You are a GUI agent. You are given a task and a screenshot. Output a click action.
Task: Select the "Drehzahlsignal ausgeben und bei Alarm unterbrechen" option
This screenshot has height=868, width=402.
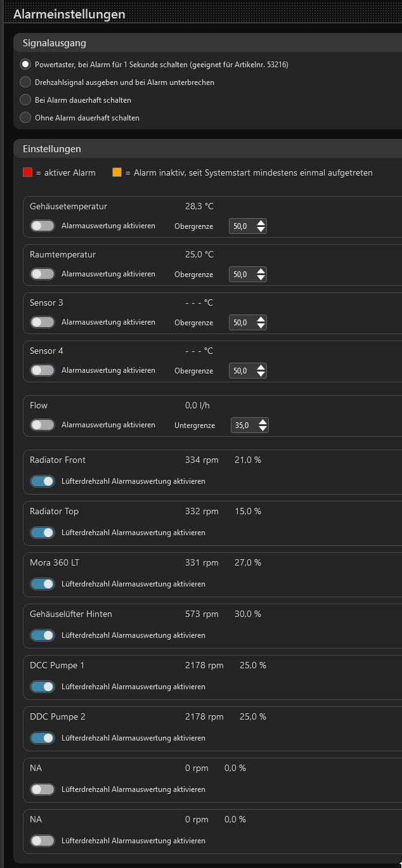[x=25, y=82]
